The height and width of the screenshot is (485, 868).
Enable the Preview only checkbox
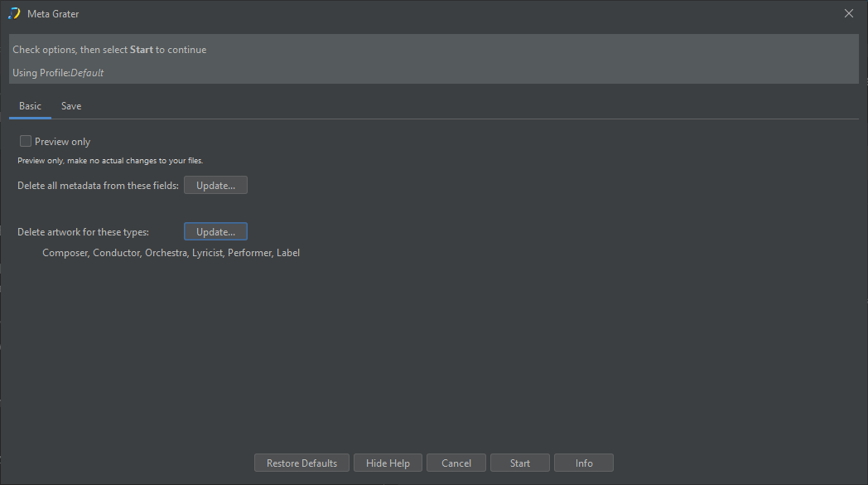click(26, 142)
